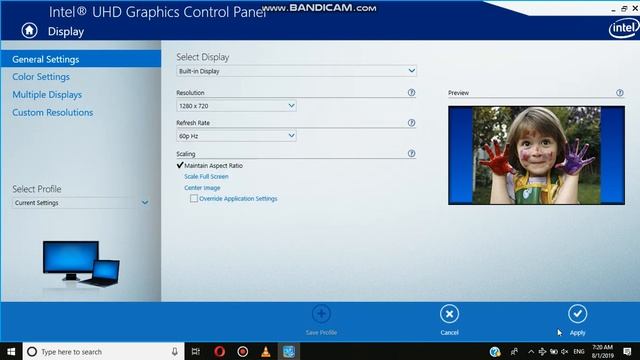Click the battery icon in tray

(x=553, y=351)
